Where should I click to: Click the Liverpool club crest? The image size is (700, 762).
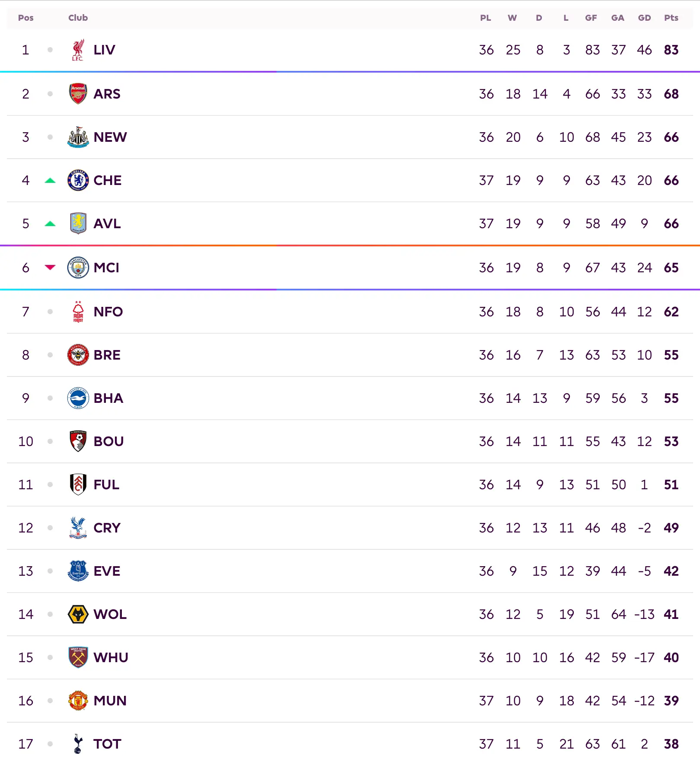pos(78,50)
